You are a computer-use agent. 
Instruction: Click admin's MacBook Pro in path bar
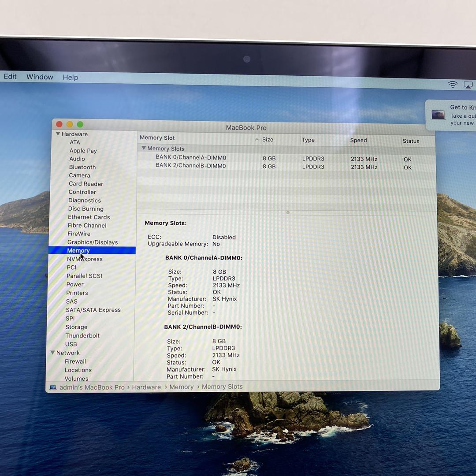point(92,387)
